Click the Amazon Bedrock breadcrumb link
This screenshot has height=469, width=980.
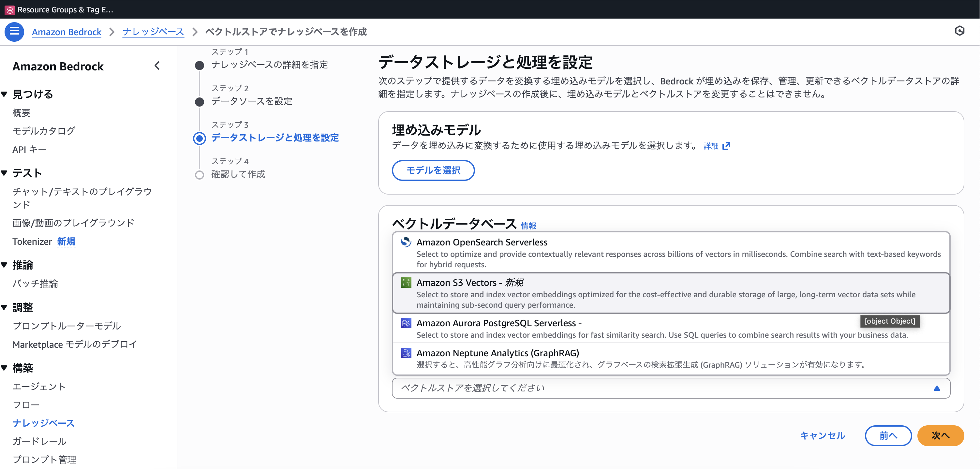tap(67, 32)
